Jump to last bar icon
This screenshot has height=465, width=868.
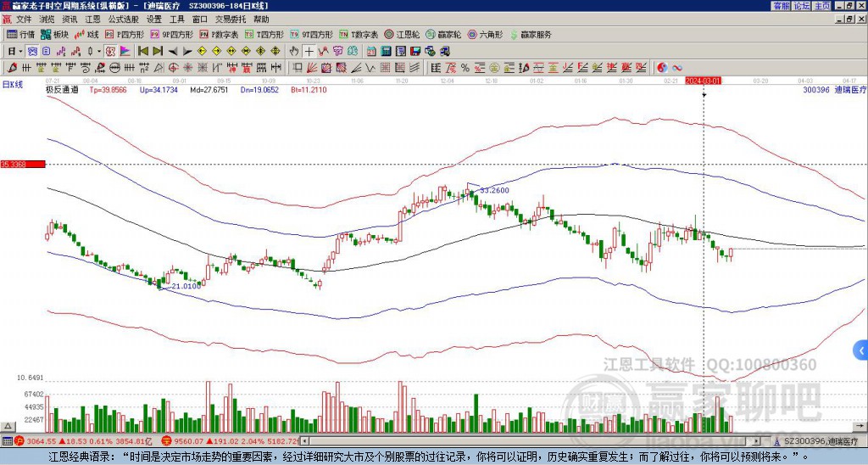[157, 52]
